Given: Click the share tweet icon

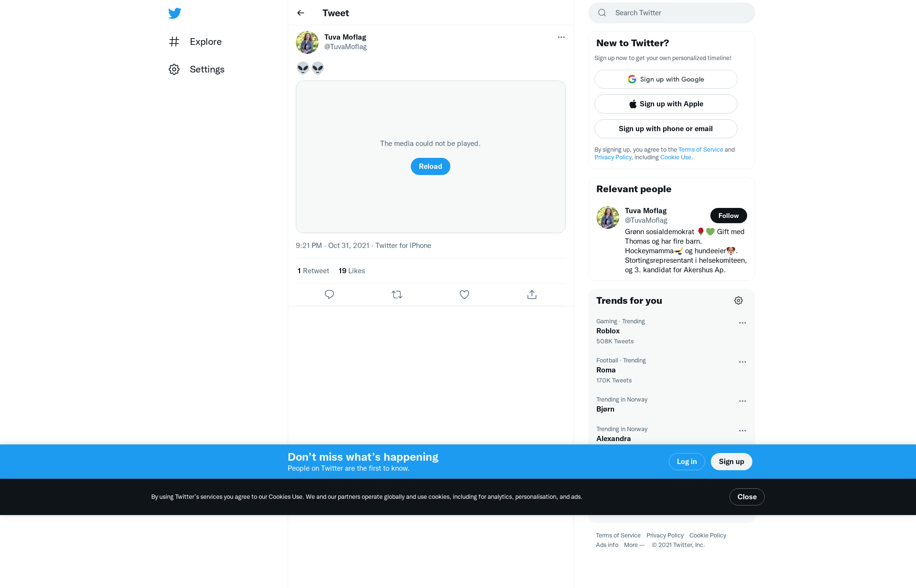Looking at the screenshot, I should (x=532, y=295).
